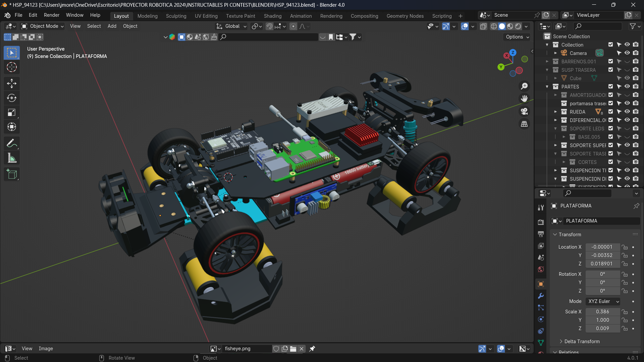Open the Object Mode dropdown
This screenshot has width=644, height=362.
tap(42, 26)
